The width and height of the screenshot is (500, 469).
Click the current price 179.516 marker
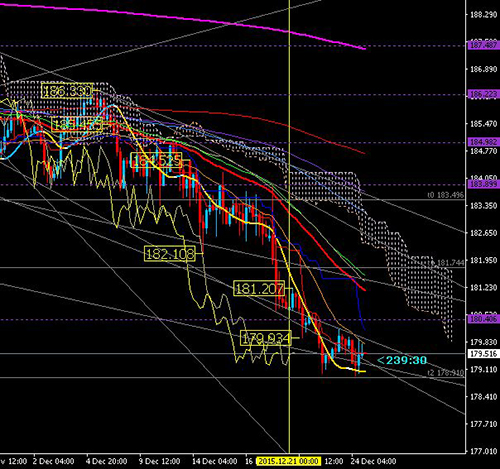483,354
